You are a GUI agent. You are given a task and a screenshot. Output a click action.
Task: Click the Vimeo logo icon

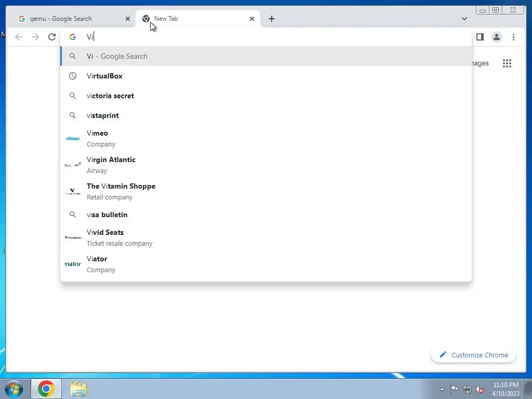point(73,138)
